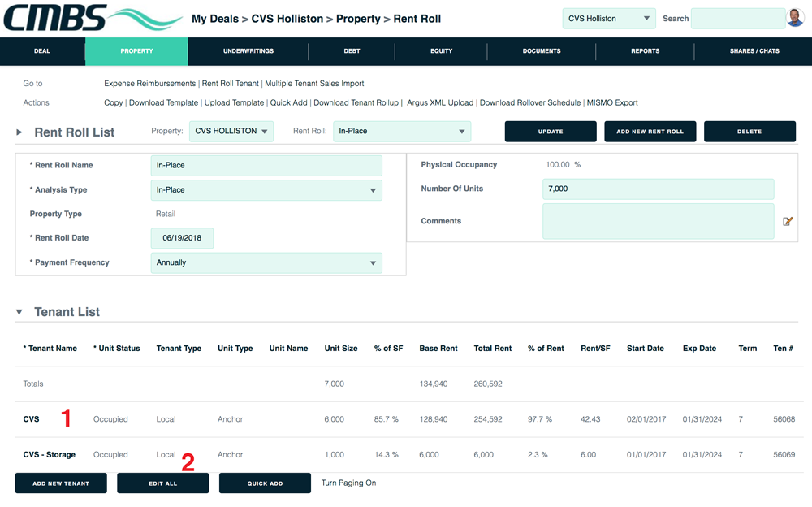Collapse the Tenant List section arrow

coord(19,312)
